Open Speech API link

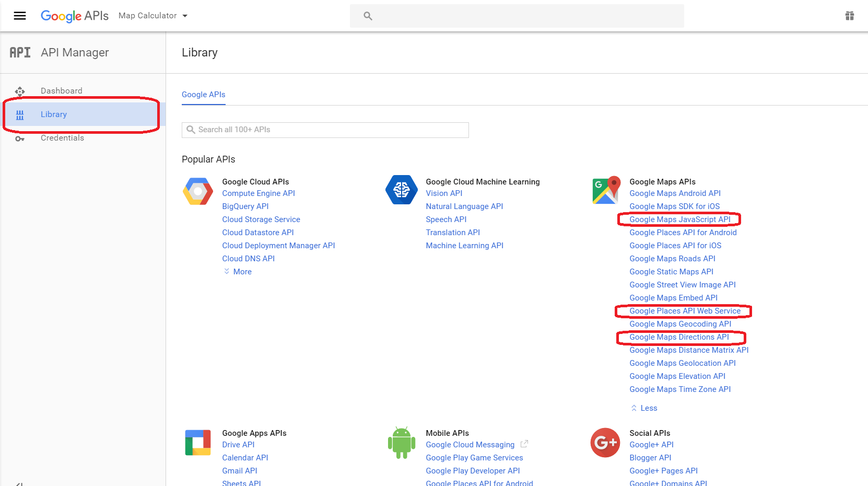point(446,219)
